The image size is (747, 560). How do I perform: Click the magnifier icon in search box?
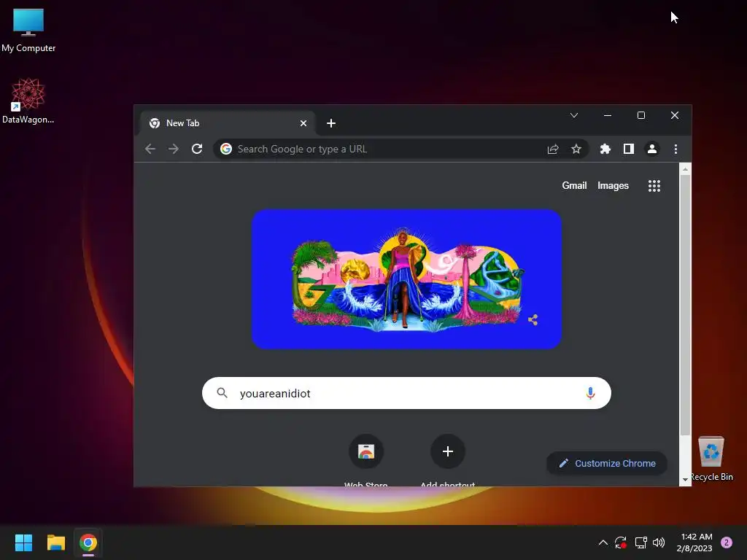pyautogui.click(x=222, y=393)
